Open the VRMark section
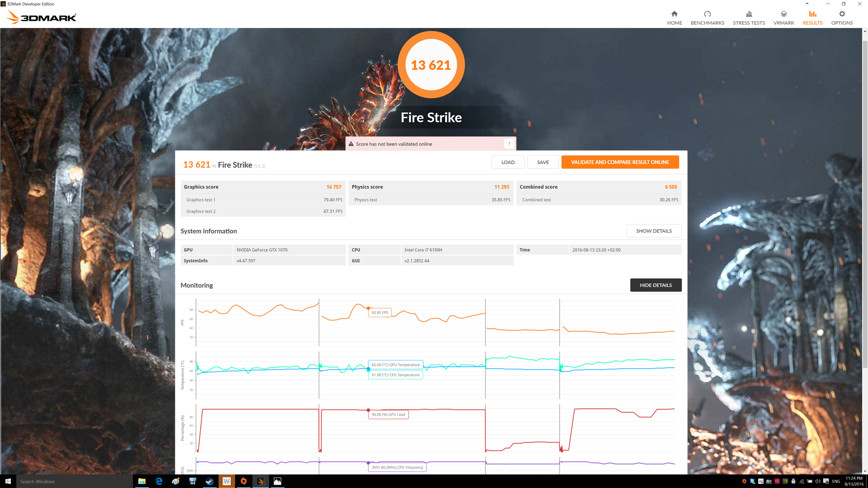Viewport: 868px width, 488px height. 783,18
